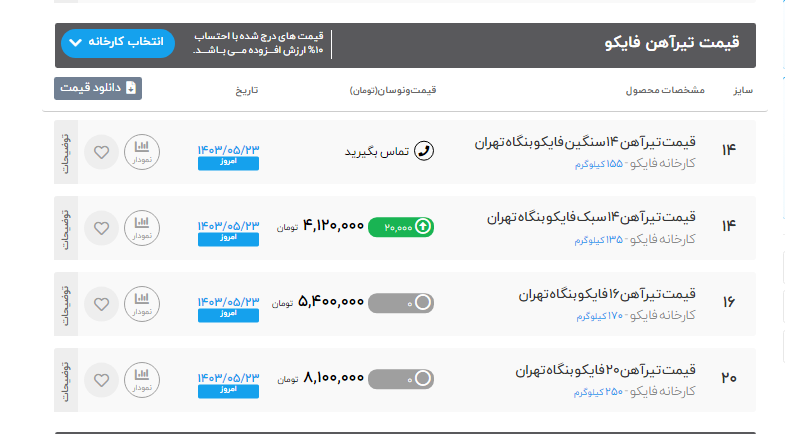Open link قیمت تیرآهن 14 سنگین فایکو
Viewport: 785px width, 434px height.
584,143
